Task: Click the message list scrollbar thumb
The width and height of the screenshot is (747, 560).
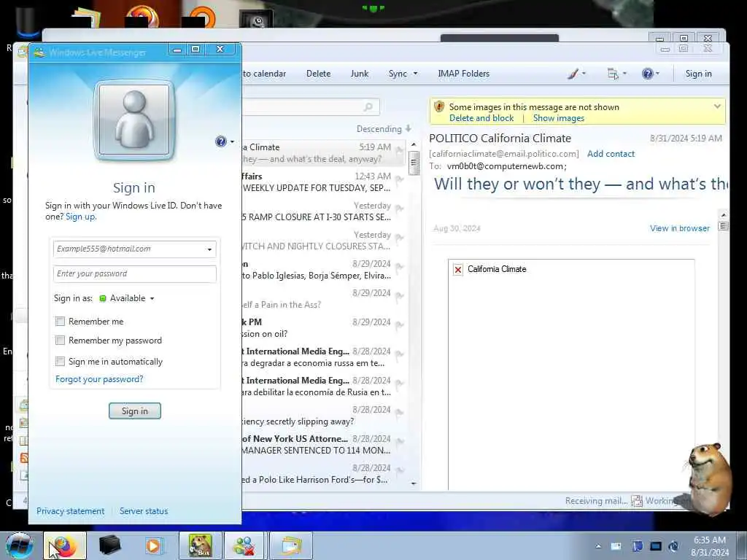Action: (414, 163)
